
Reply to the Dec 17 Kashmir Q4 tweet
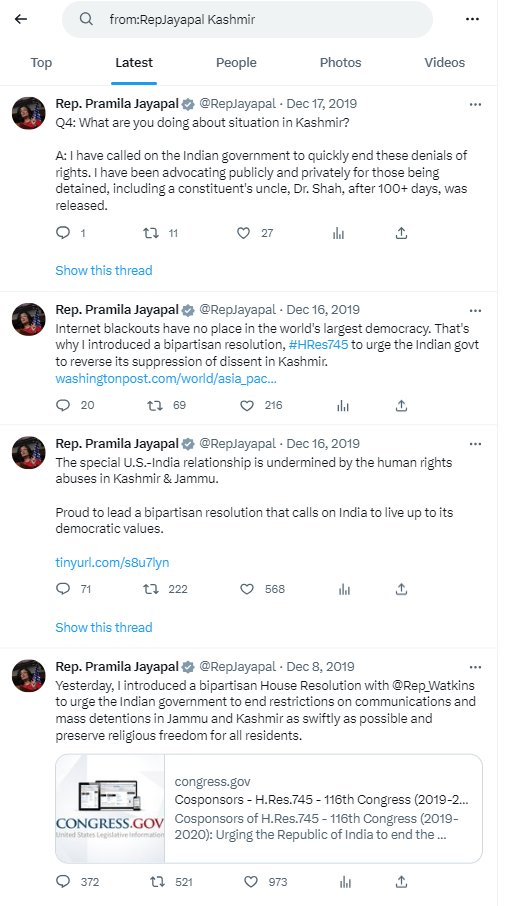click(63, 233)
